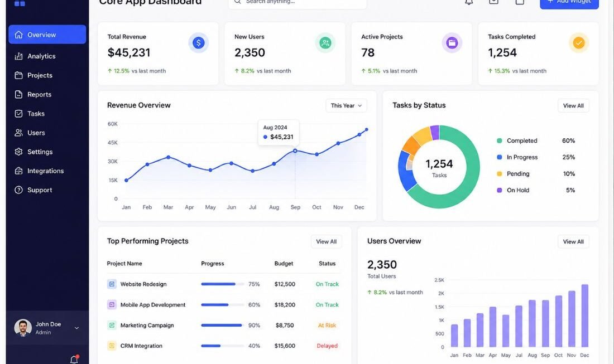Click the Support help icon in sidebar
This screenshot has width=614, height=364.
point(18,190)
